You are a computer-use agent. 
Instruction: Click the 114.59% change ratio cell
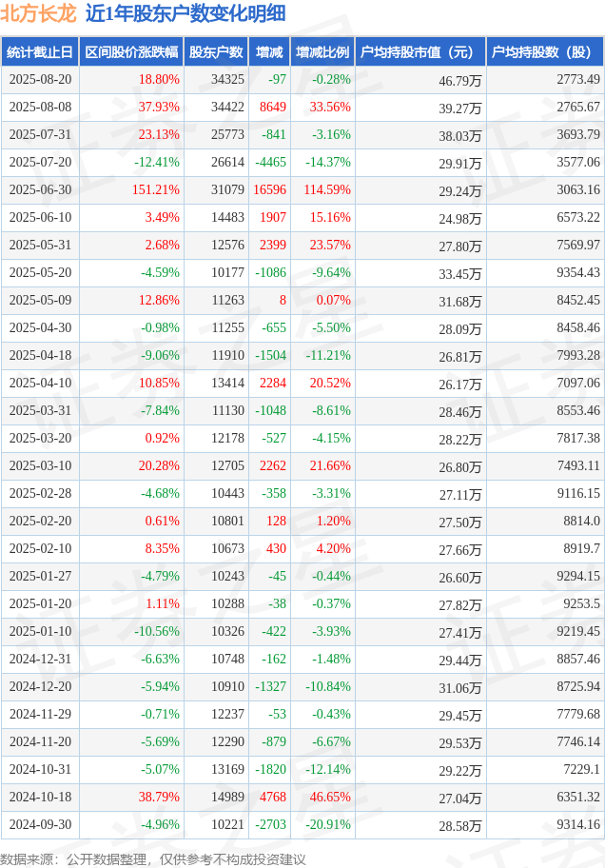click(327, 190)
